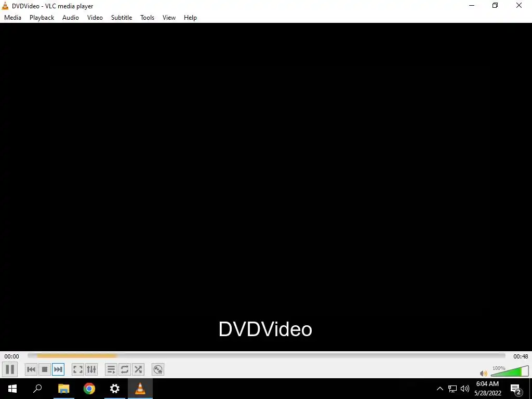Open the Windows Start menu

coord(12,389)
